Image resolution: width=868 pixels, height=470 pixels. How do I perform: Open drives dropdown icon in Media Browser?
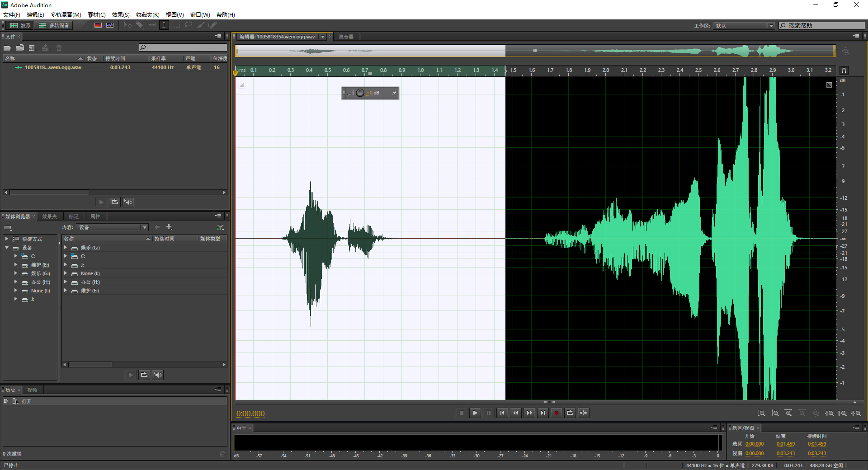[x=8, y=228]
